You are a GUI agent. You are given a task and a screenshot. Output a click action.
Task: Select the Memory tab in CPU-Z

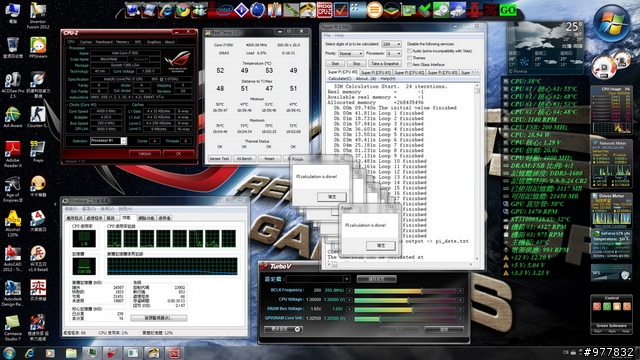(x=122, y=42)
